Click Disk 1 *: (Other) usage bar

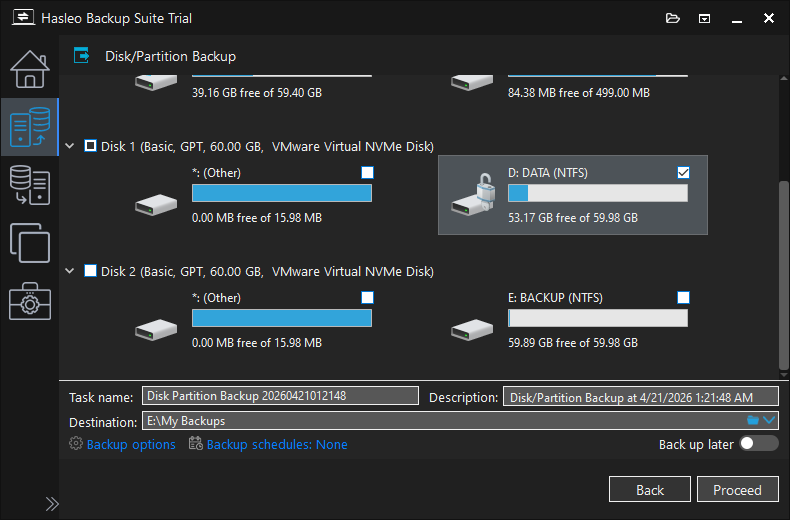(282, 193)
